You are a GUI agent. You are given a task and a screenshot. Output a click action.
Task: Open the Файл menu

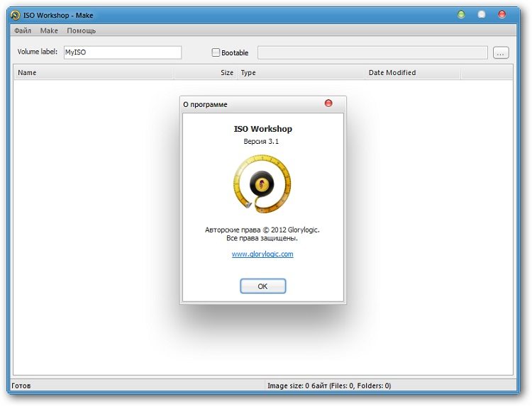[23, 30]
